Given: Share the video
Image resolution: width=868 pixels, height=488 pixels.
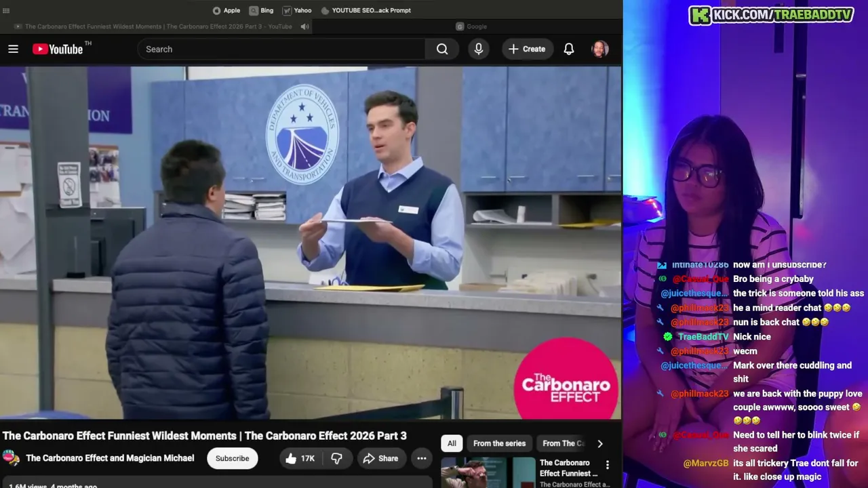Looking at the screenshot, I should click(x=380, y=458).
